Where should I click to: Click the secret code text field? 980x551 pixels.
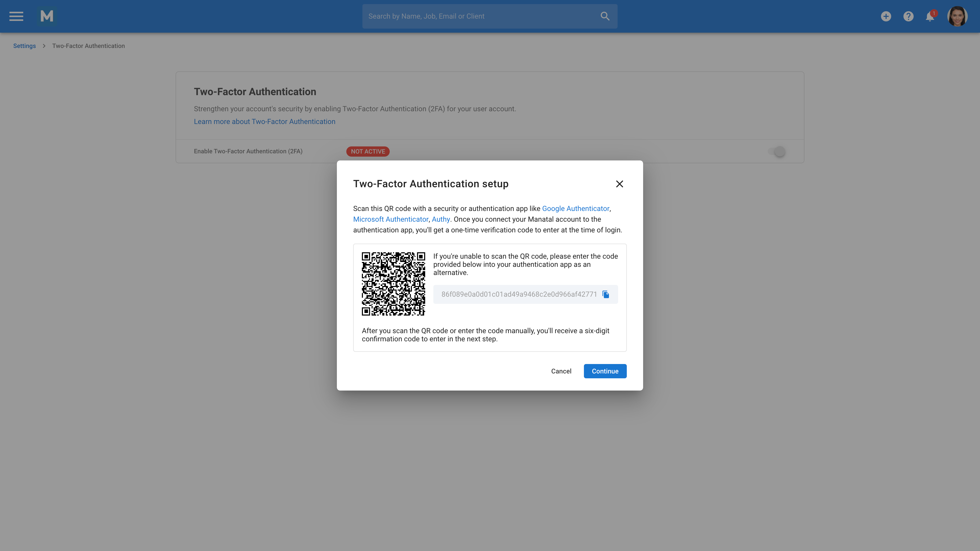point(519,294)
